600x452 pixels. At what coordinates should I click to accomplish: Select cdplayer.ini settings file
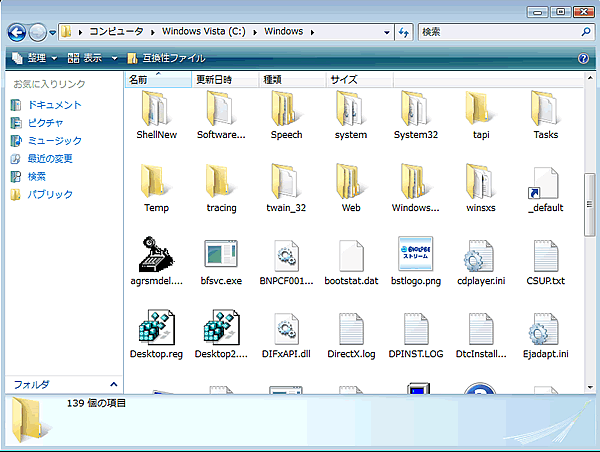pyautogui.click(x=481, y=261)
